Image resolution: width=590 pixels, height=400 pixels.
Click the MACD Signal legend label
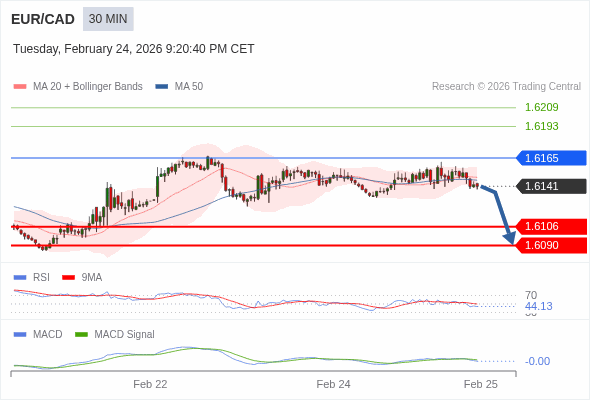125,334
